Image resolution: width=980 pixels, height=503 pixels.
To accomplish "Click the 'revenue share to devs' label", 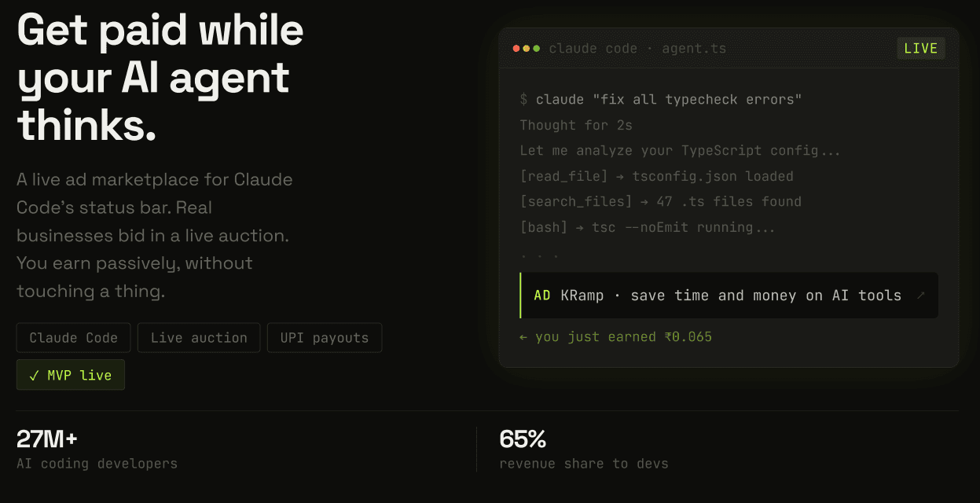I will [x=584, y=464].
